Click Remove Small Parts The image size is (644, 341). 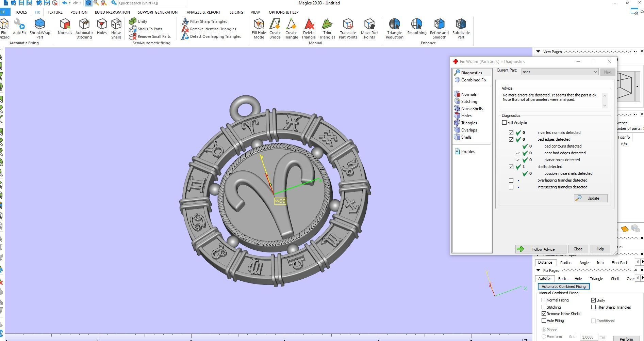click(150, 36)
